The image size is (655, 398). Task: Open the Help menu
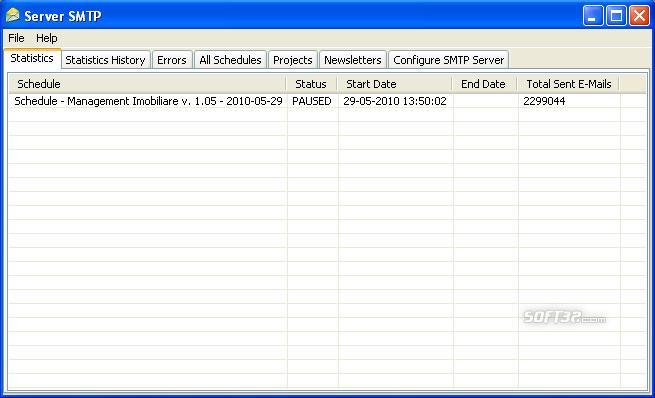coord(46,38)
